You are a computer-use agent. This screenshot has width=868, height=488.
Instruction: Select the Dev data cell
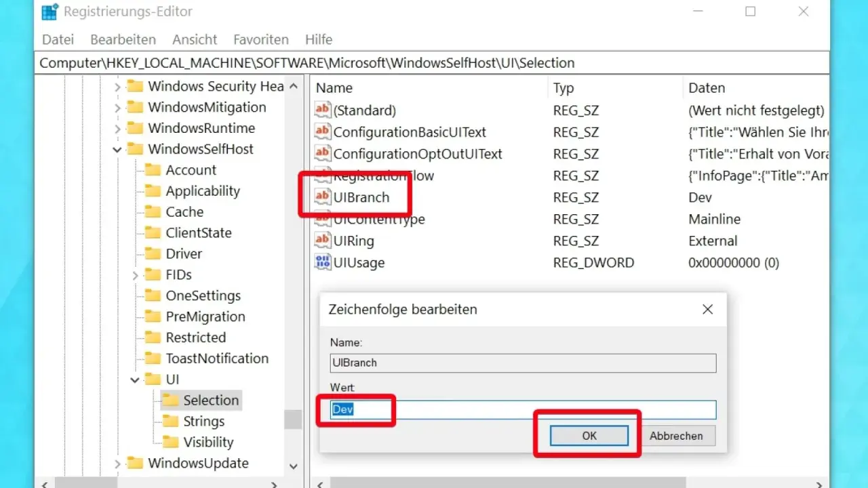click(x=701, y=197)
